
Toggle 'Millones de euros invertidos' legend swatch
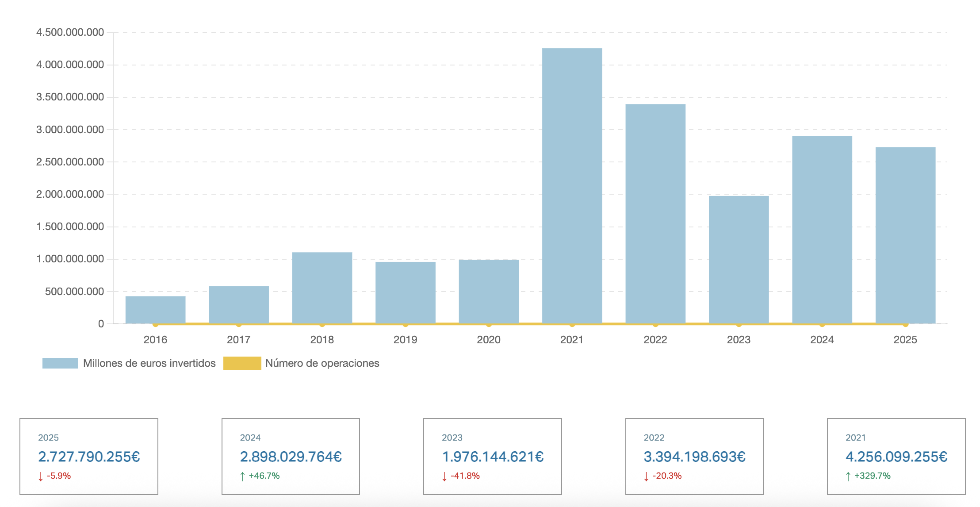pos(60,363)
